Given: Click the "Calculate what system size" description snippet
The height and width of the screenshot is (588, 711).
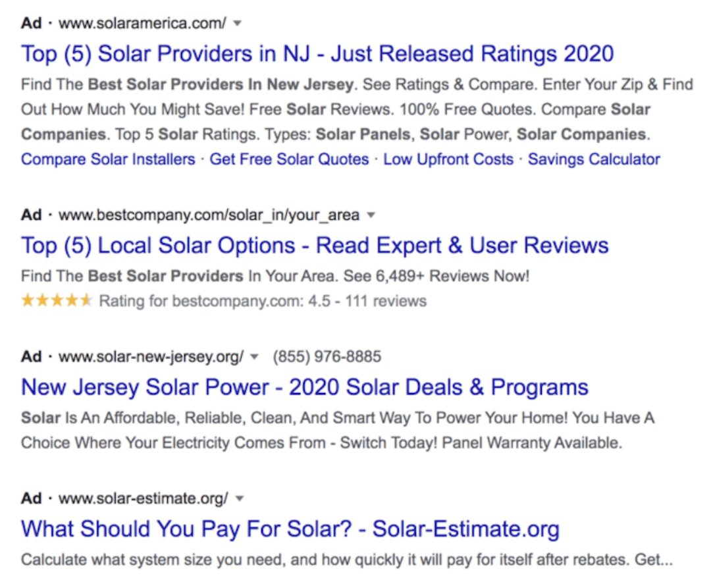Looking at the screenshot, I should (x=346, y=560).
